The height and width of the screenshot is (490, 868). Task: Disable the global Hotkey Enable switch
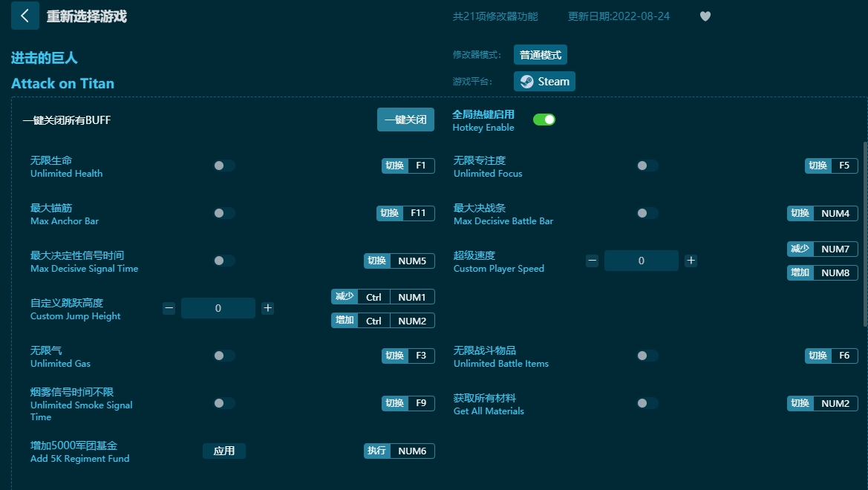pyautogui.click(x=544, y=120)
